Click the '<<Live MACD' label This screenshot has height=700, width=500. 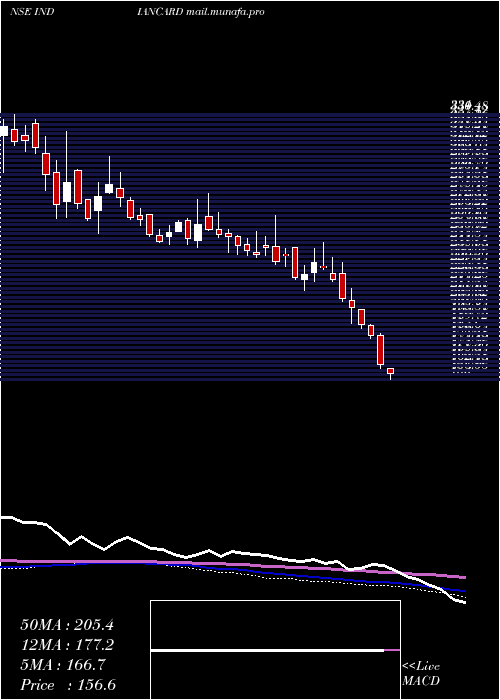(x=421, y=674)
